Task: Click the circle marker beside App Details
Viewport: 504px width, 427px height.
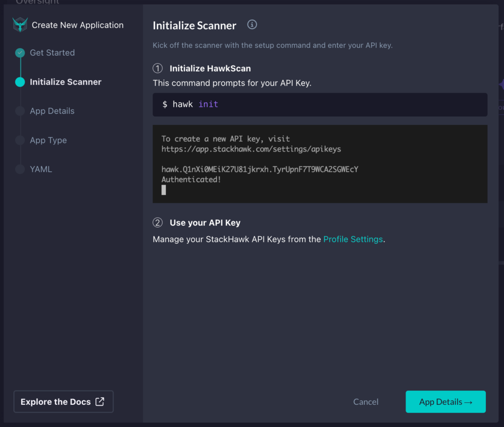Action: (20, 111)
